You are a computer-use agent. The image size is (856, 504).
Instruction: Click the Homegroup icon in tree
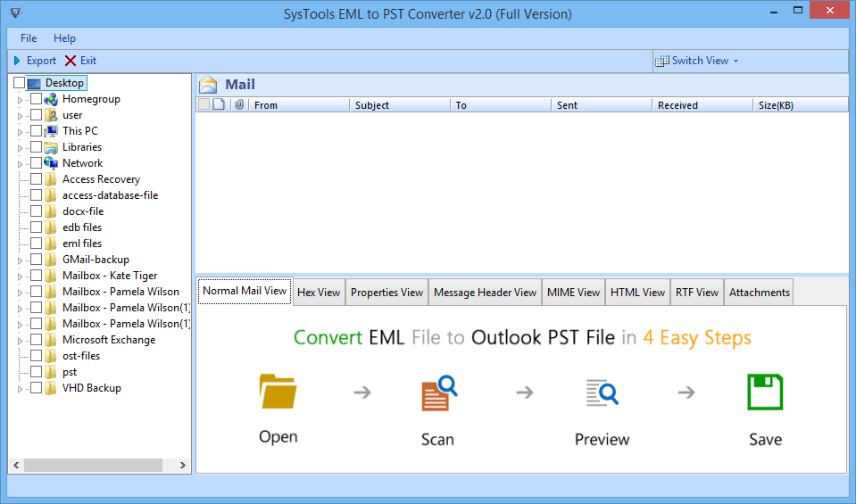coord(51,99)
